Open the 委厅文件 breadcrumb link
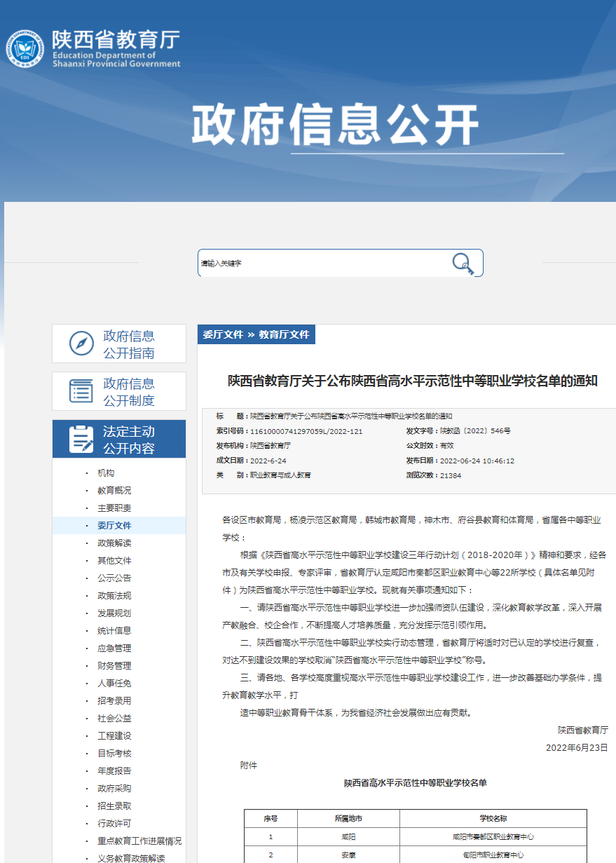This screenshot has width=616, height=863. (x=223, y=334)
